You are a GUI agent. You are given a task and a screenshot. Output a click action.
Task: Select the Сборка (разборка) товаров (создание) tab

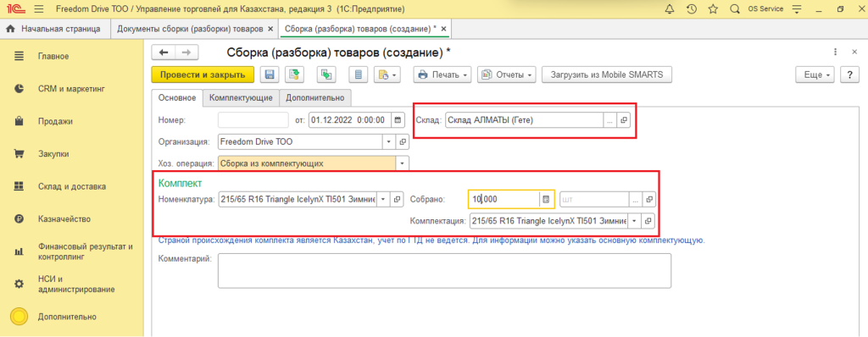tap(359, 28)
